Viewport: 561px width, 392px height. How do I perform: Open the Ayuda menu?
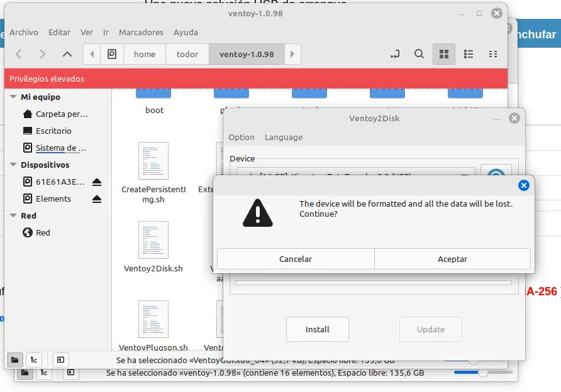[186, 32]
